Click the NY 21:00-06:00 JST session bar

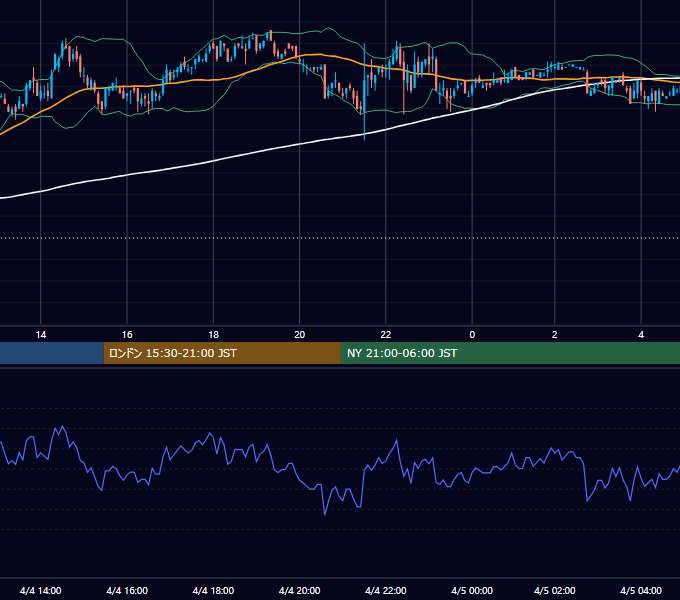click(x=510, y=353)
